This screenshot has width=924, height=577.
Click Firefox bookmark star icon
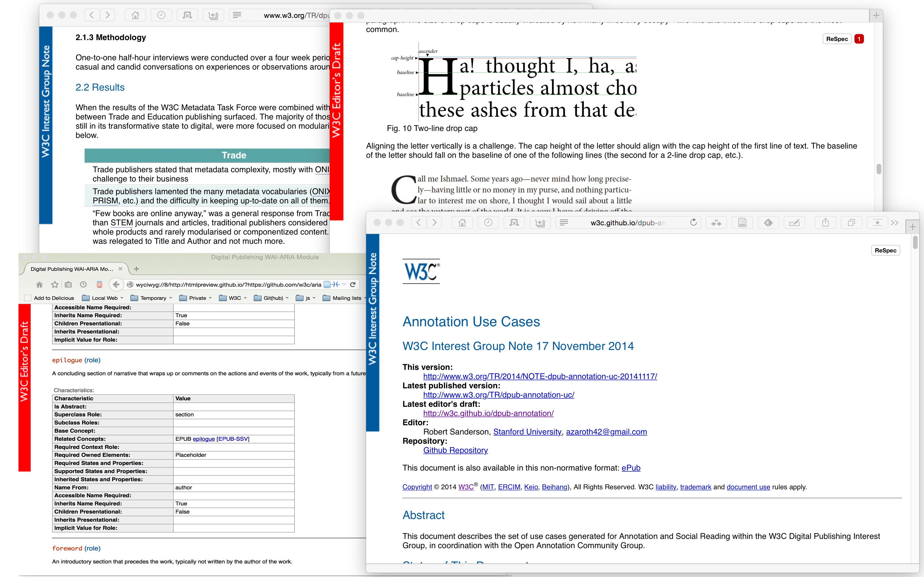coord(55,284)
